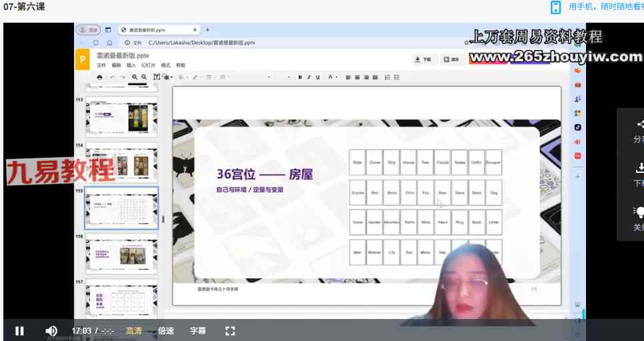Viewport: 644px width, 341px height.
Task: Open the 文件 menu in the editor
Action: tap(101, 65)
